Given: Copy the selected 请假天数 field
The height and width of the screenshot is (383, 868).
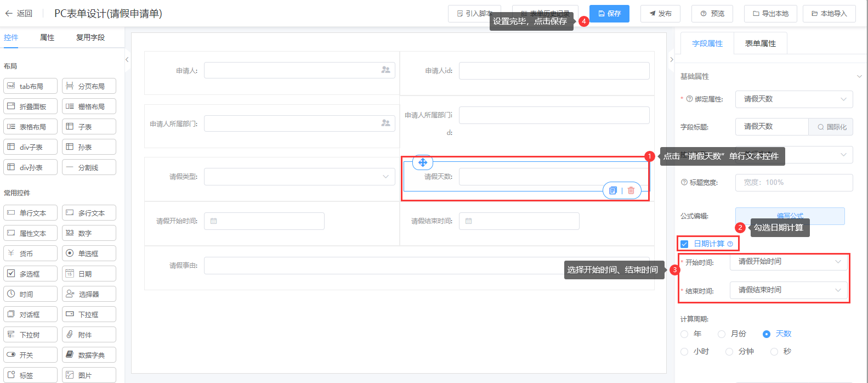Looking at the screenshot, I should tap(613, 190).
